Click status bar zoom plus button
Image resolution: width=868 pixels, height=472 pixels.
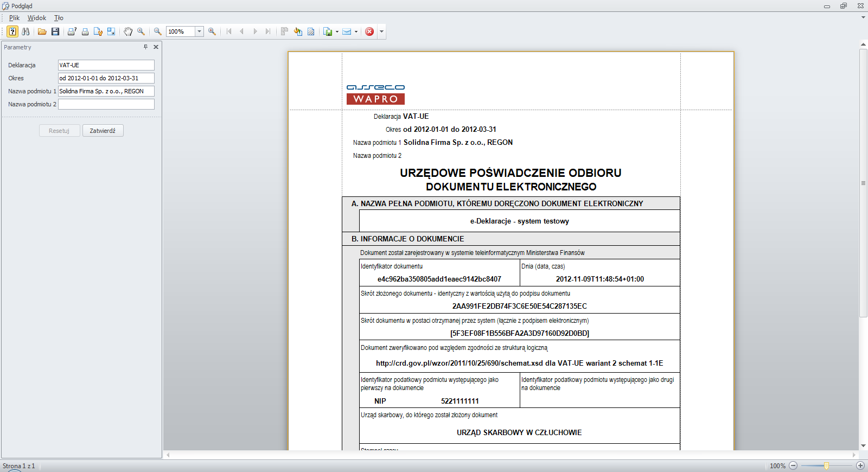(x=860, y=465)
